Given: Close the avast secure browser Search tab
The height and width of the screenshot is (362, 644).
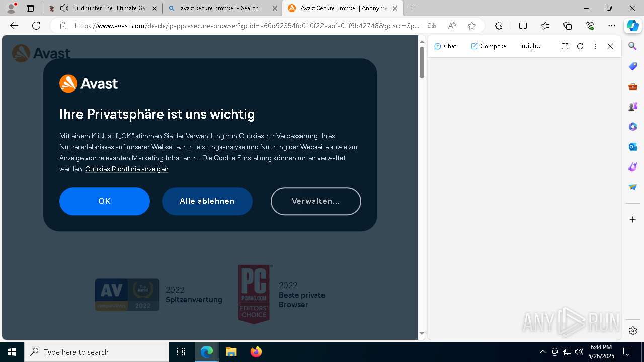Looking at the screenshot, I should pos(275,8).
